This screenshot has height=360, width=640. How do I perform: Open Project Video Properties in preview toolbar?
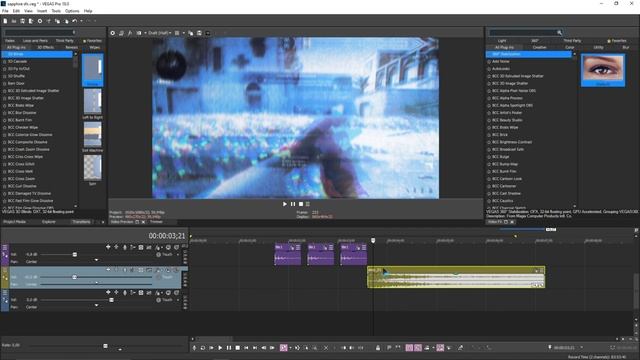[x=113, y=33]
